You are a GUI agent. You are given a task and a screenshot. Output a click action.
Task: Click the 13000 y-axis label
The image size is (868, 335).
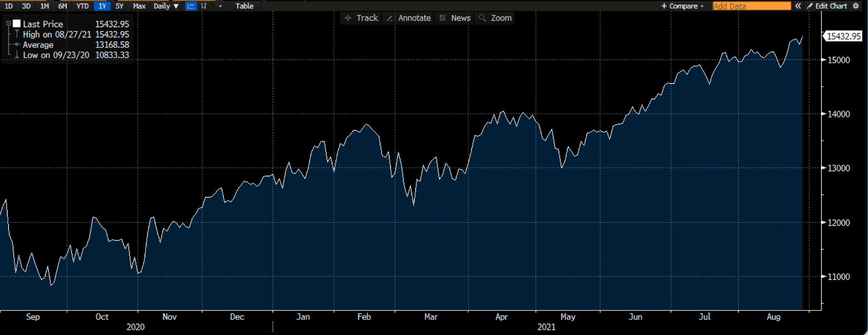839,168
